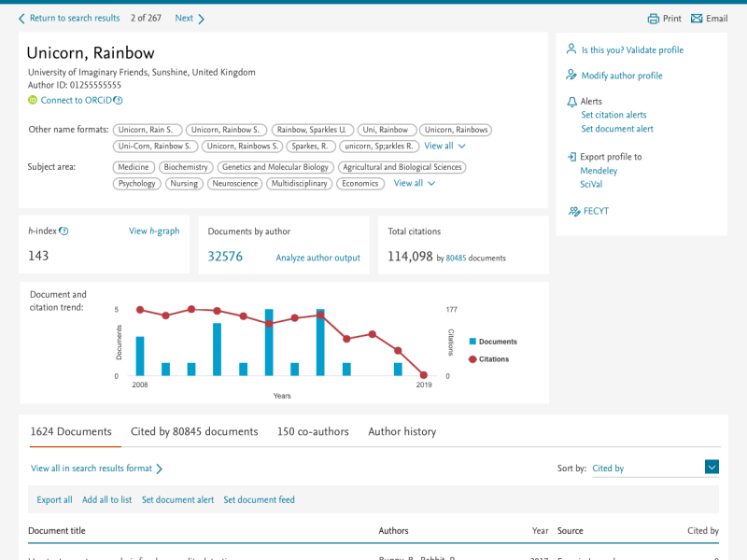Click the Email envelope icon

pos(697,19)
